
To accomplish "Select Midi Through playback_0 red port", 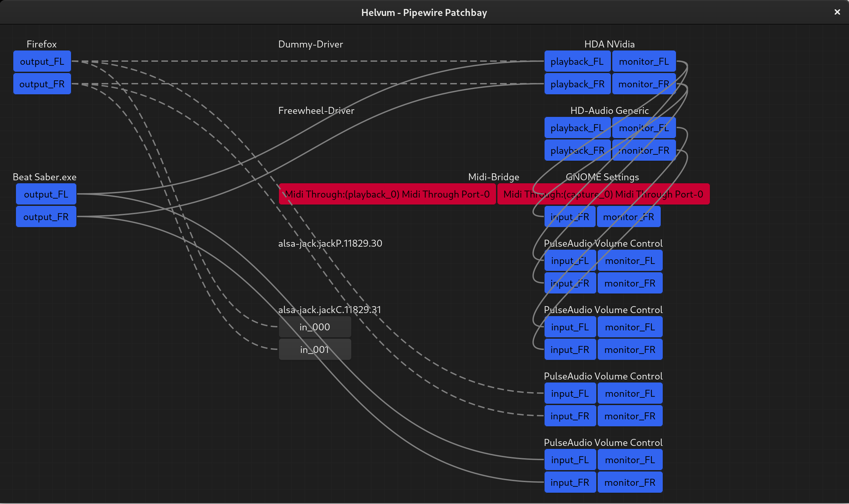I will (387, 194).
